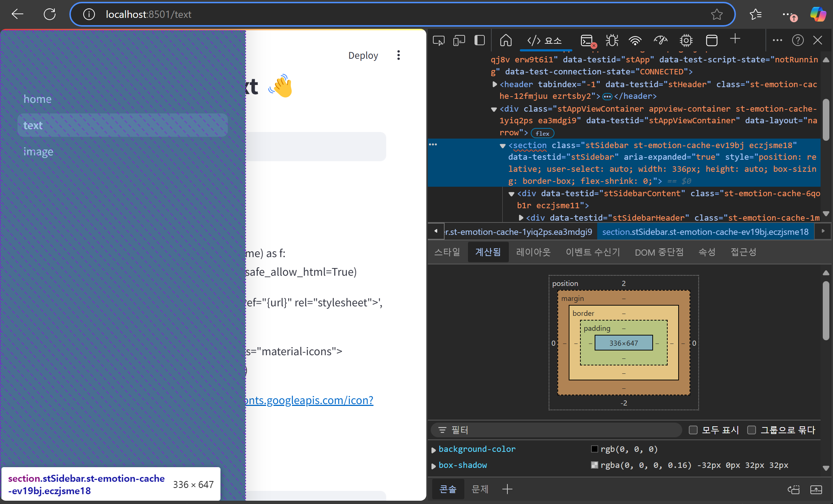Click the box-shadow color swatch

pyautogui.click(x=595, y=465)
